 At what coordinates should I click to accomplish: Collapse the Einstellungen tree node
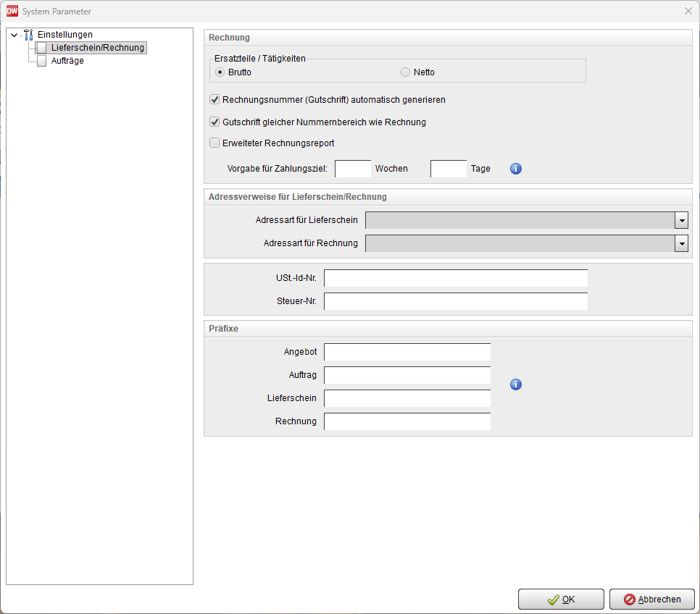coord(14,35)
